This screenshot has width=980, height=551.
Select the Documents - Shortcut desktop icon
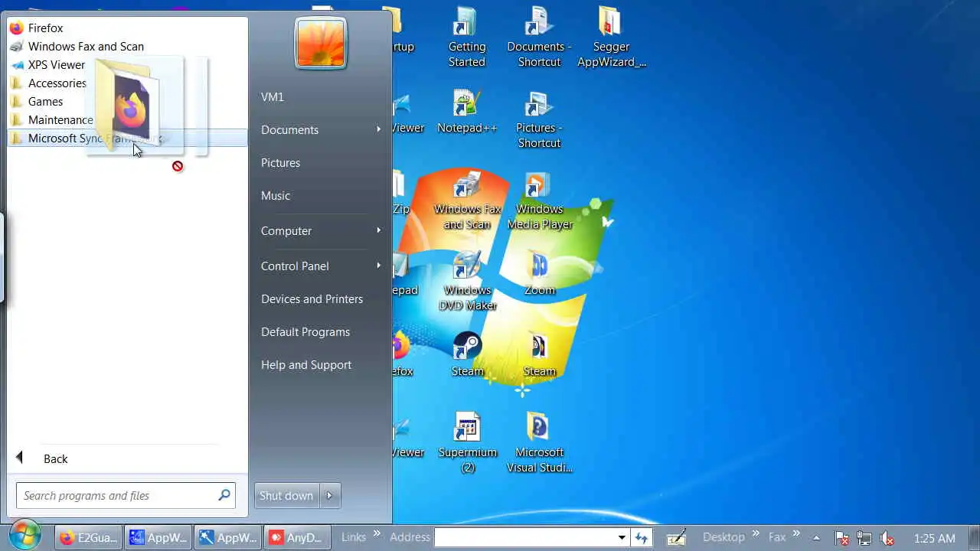click(x=539, y=37)
